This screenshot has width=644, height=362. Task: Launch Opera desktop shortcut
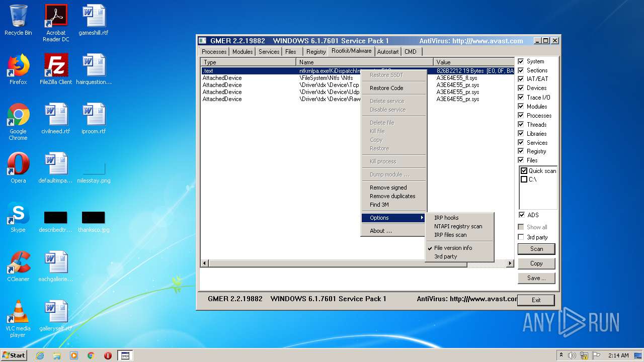pyautogui.click(x=18, y=168)
